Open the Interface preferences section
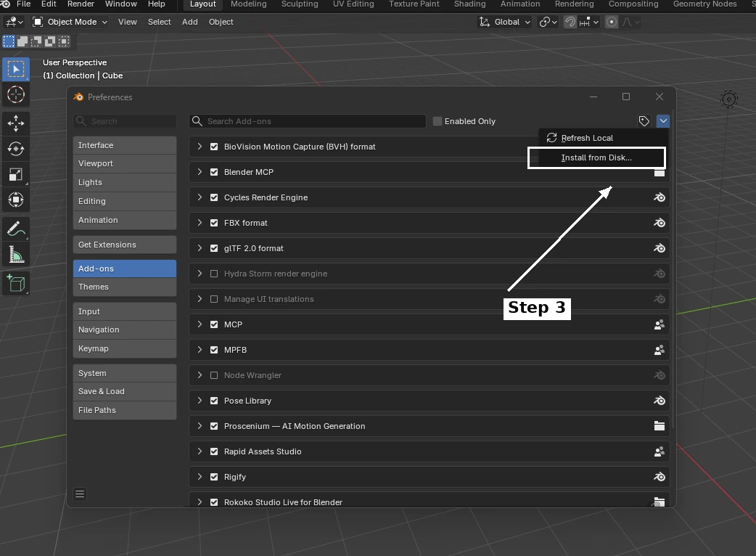This screenshot has width=756, height=556. tap(125, 146)
